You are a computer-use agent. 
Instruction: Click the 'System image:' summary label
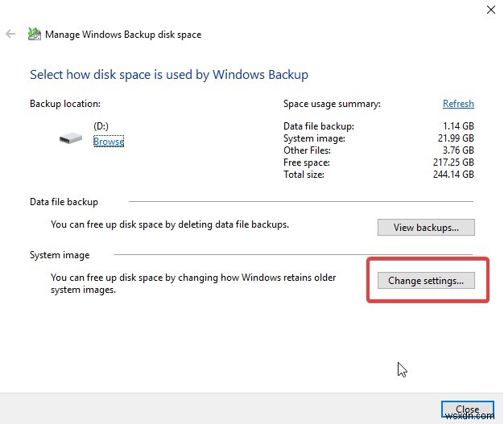coord(314,138)
